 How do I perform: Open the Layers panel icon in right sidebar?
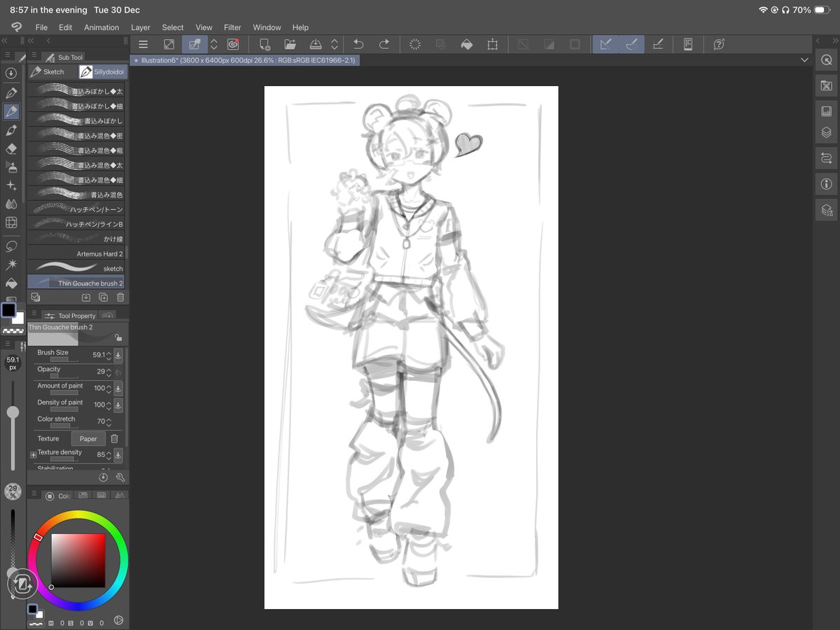pyautogui.click(x=827, y=132)
